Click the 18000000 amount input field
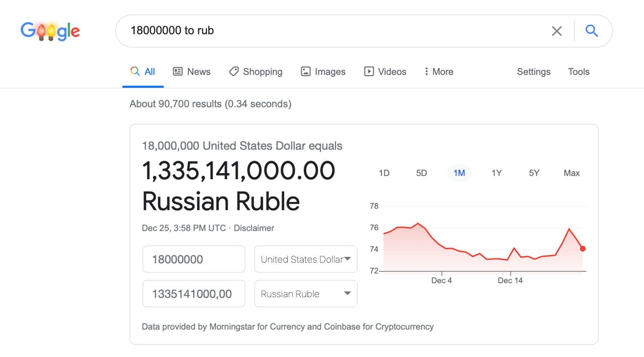 click(x=194, y=259)
